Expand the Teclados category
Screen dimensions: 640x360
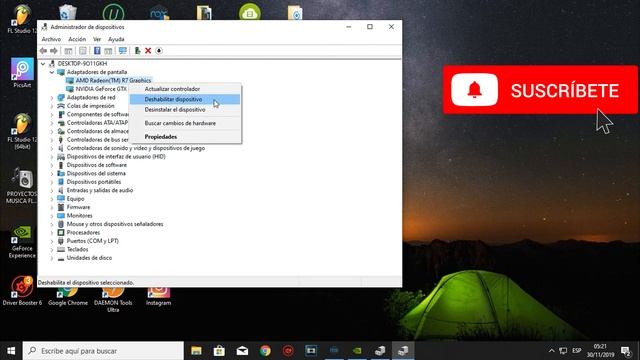(52, 249)
